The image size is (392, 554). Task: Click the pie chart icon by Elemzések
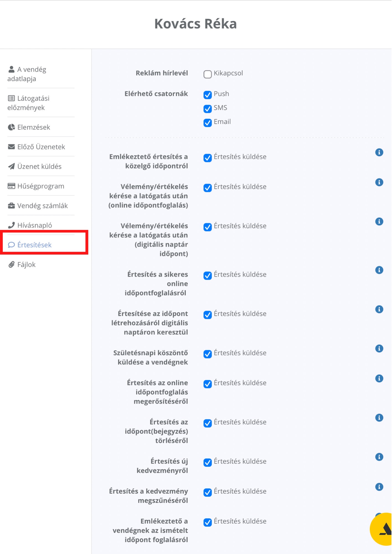coord(11,127)
